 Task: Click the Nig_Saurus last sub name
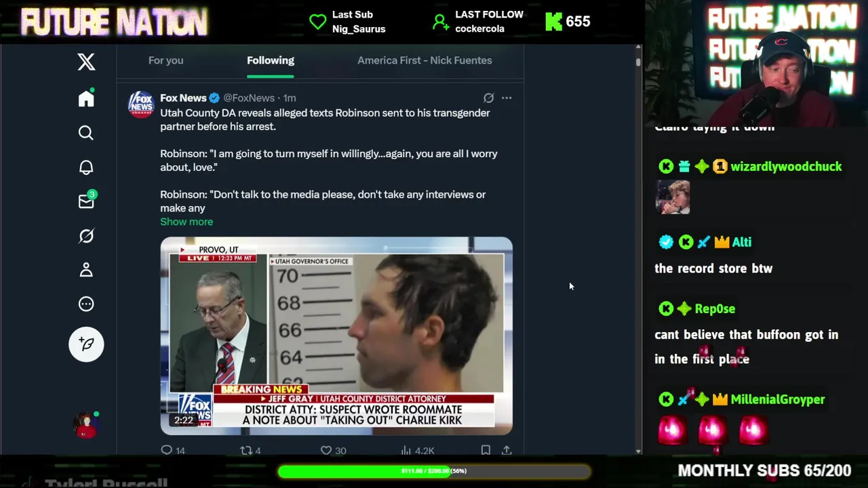point(359,29)
